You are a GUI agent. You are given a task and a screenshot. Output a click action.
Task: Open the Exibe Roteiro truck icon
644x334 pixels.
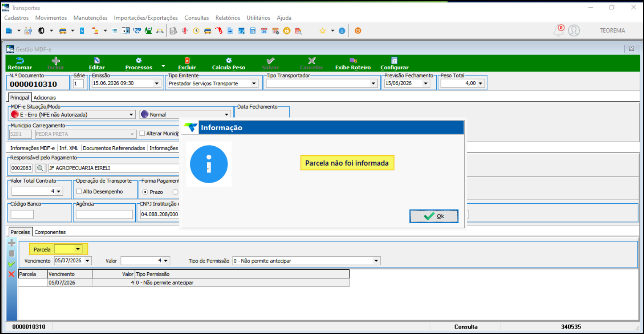tap(353, 60)
